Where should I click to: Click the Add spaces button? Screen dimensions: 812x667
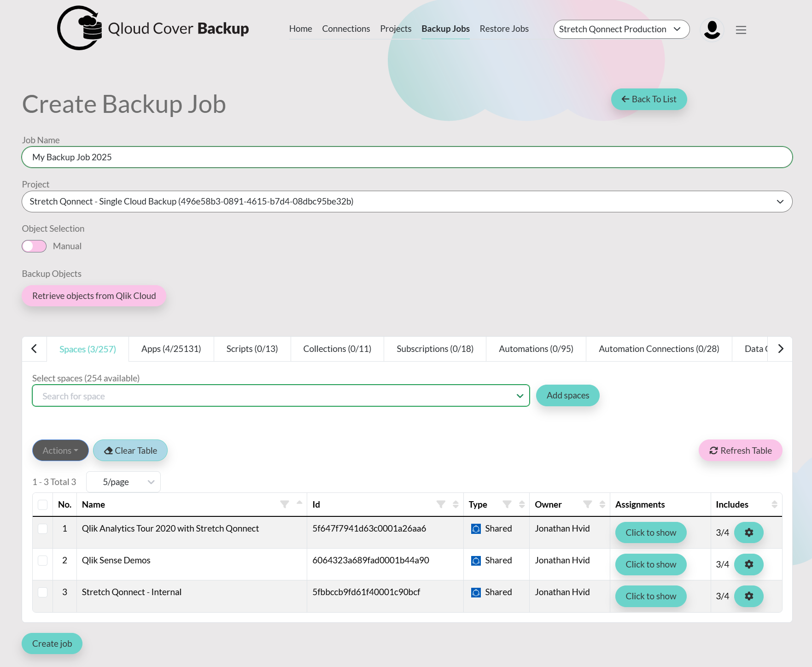568,395
